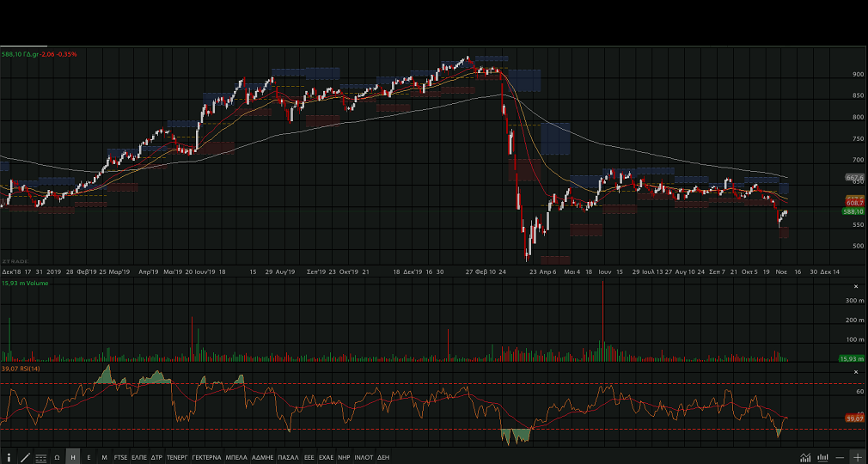
Task: Switch to the ΕΛΠΕ symbol tab
Action: click(139, 458)
